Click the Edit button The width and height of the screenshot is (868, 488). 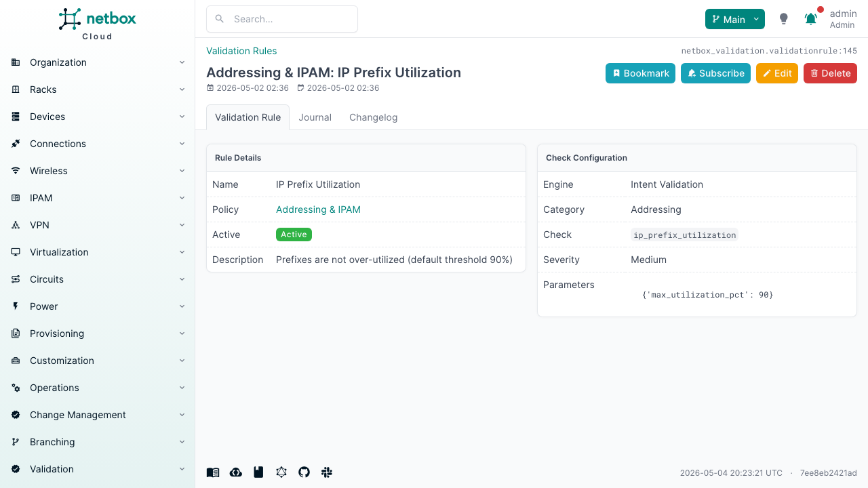(777, 73)
